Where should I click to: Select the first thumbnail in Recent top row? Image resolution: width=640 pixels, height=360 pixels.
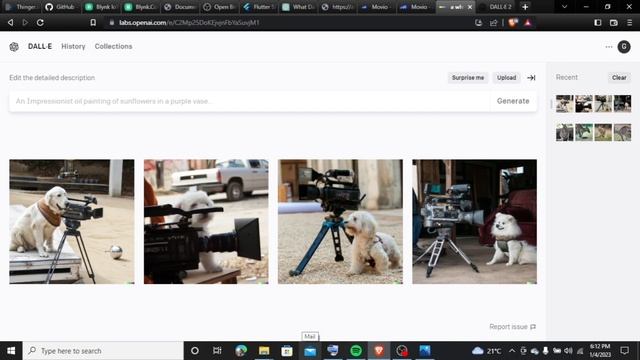pos(564,104)
